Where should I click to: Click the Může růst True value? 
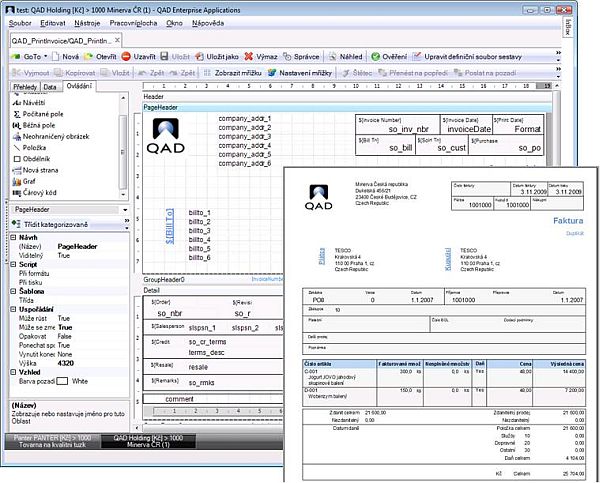[x=64, y=318]
